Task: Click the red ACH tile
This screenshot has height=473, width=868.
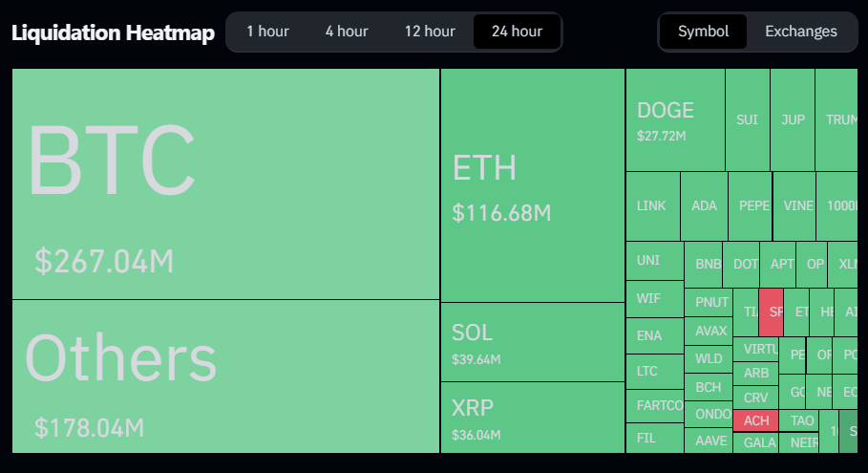Action: 755,421
